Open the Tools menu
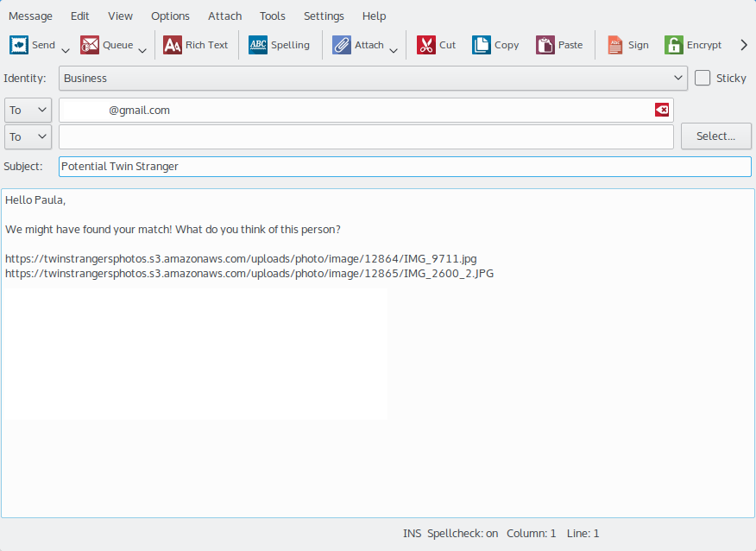The height and width of the screenshot is (551, 756). 273,16
